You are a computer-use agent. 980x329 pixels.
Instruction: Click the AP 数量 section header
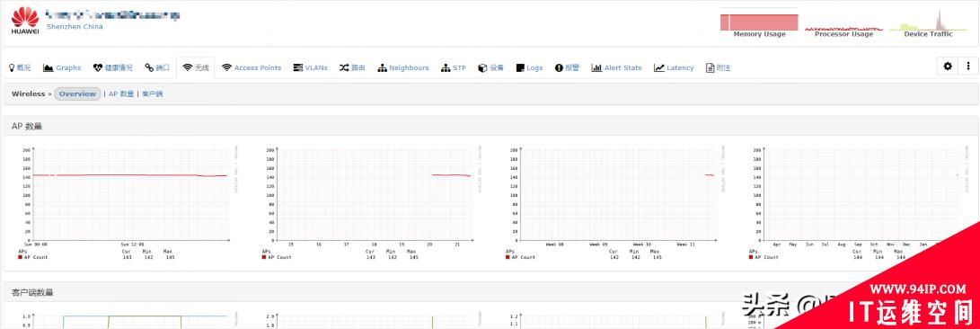27,127
